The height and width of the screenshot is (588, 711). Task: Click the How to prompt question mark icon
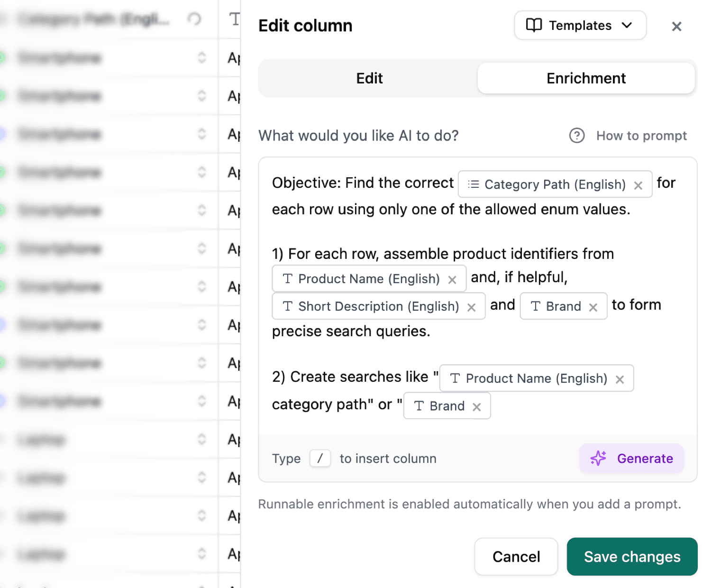[x=576, y=136]
